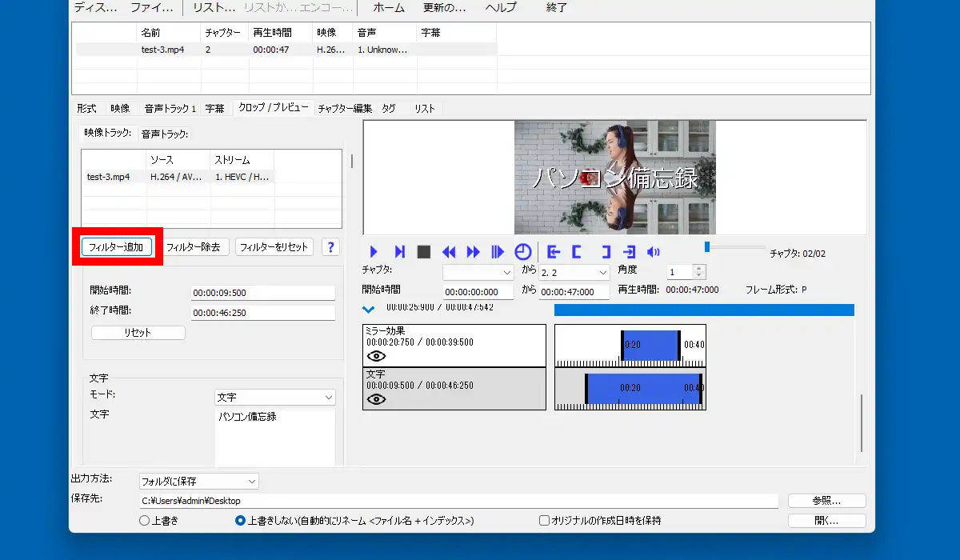Click the 終了 menu item
This screenshot has width=960, height=560.
556,8
